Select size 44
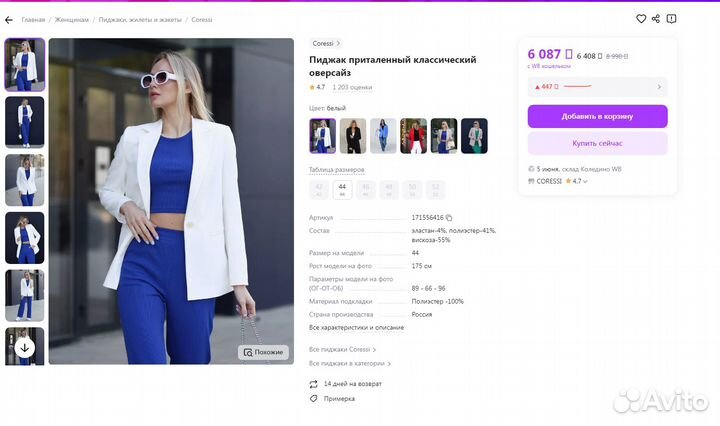 pos(342,189)
